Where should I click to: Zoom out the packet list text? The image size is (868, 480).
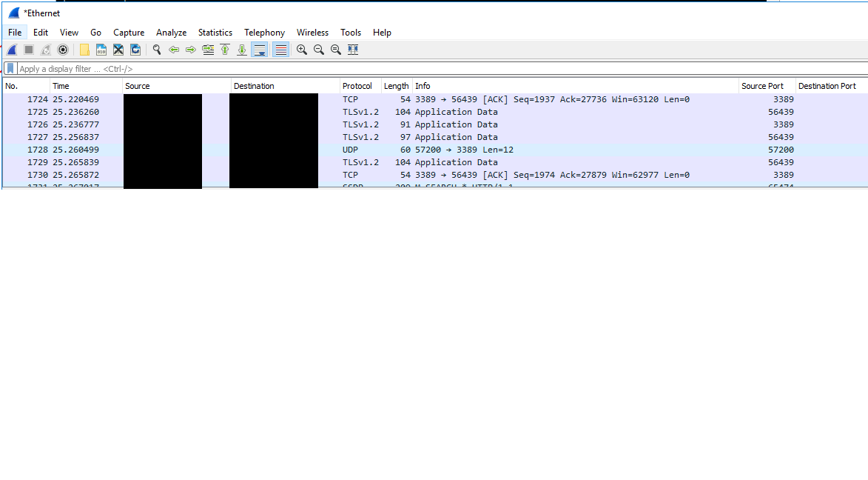click(x=319, y=50)
